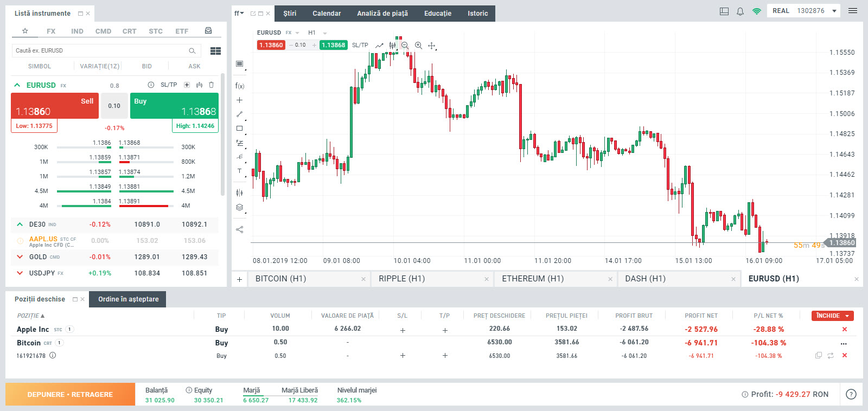Click SL/TP in the chart header
Image resolution: width=868 pixels, height=411 pixels.
coord(360,45)
